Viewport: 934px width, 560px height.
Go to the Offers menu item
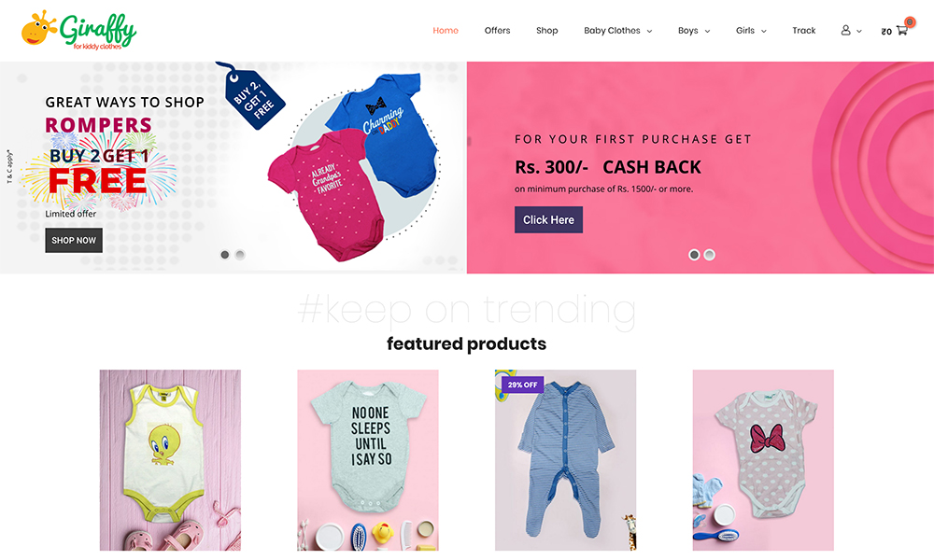tap(498, 31)
